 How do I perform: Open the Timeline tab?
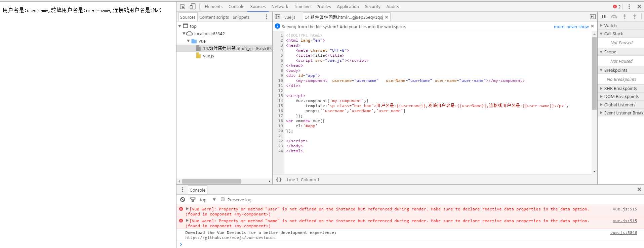coord(302,6)
